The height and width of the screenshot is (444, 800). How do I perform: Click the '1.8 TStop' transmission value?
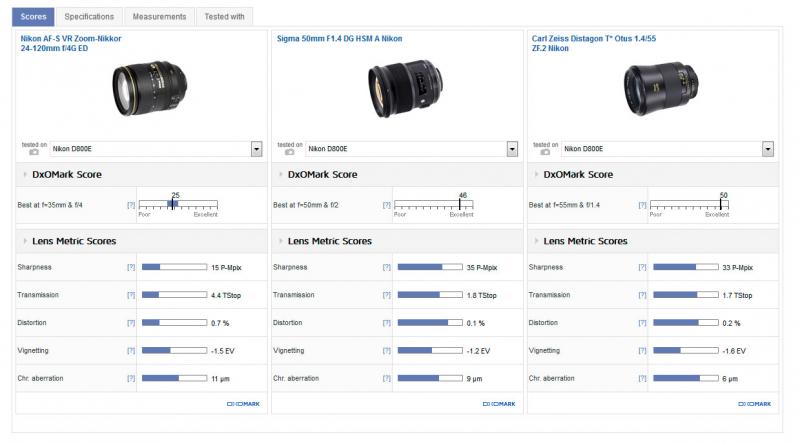click(x=482, y=295)
